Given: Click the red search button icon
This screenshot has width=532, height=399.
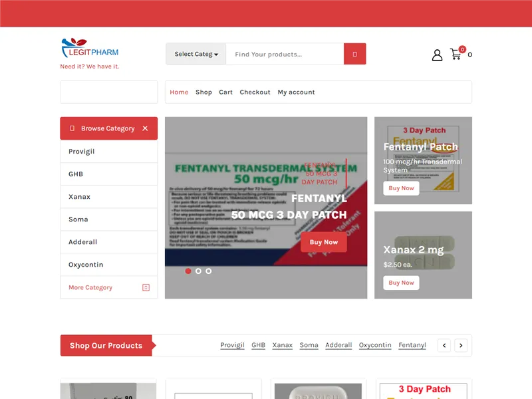Looking at the screenshot, I should [x=354, y=54].
